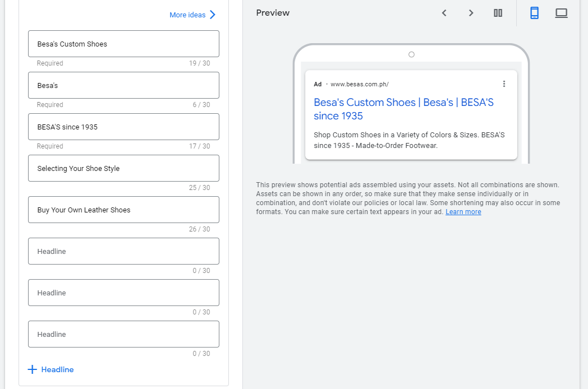Click the 26 / 30 character counter

coord(200,229)
